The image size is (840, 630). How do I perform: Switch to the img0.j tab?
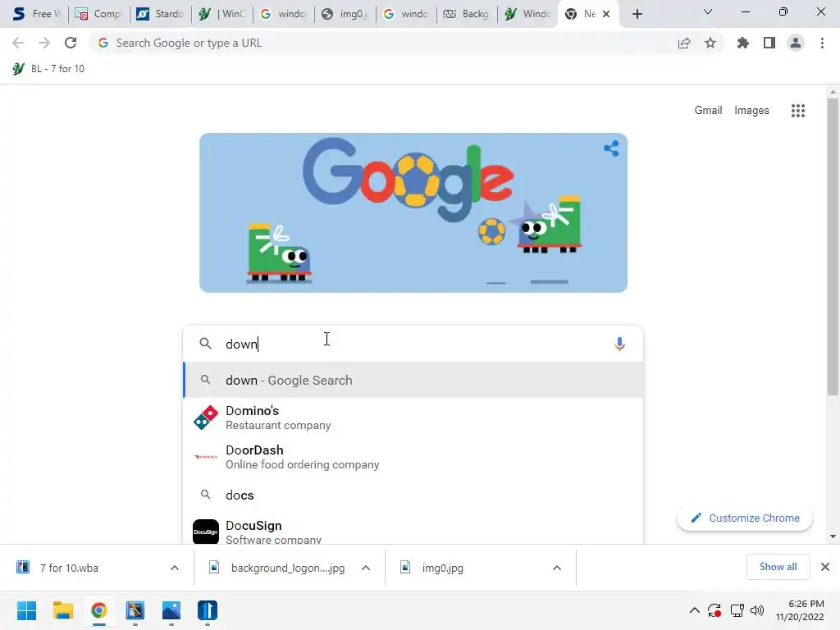pos(345,14)
